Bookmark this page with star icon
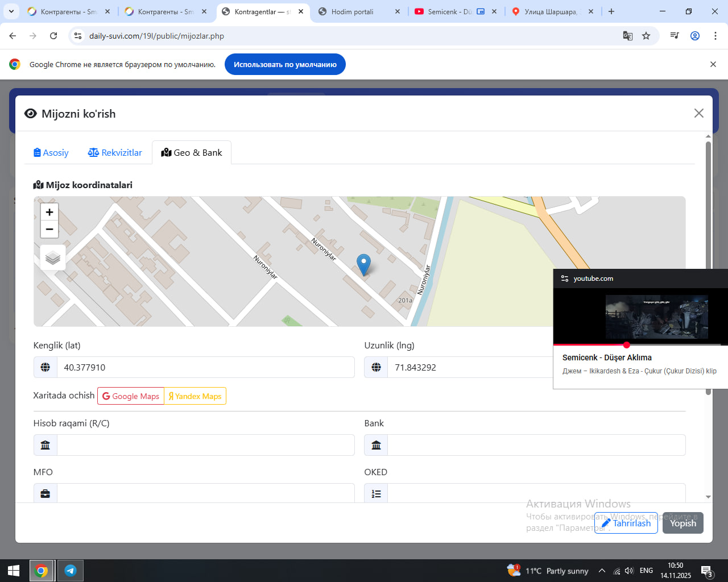Screen dimensions: 728x582 (x=646, y=36)
